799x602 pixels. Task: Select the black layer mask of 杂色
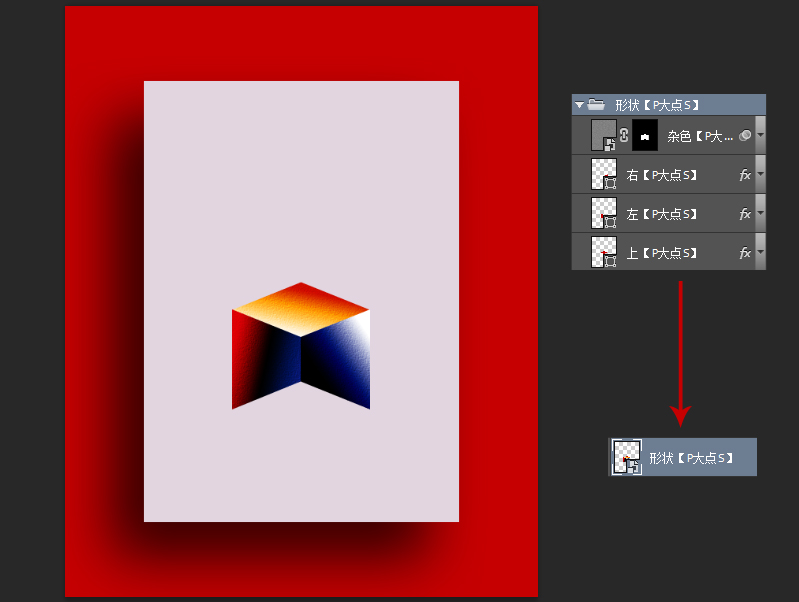point(645,135)
